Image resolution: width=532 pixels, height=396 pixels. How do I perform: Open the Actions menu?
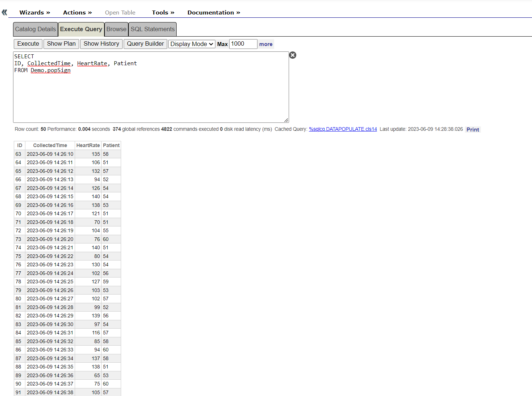pos(77,12)
